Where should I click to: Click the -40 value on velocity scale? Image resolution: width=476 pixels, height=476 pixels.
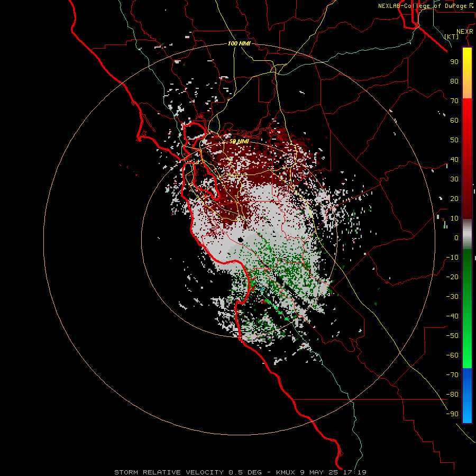click(x=452, y=316)
